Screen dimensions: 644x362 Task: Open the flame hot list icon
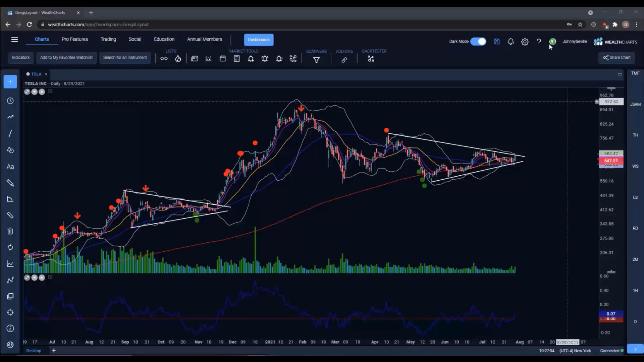[x=178, y=59]
